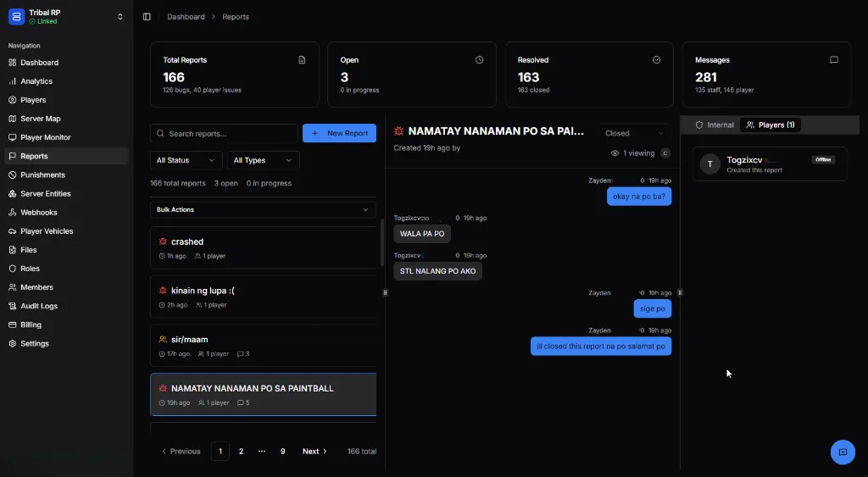
Task: Go to page 2 of reports
Action: click(241, 452)
